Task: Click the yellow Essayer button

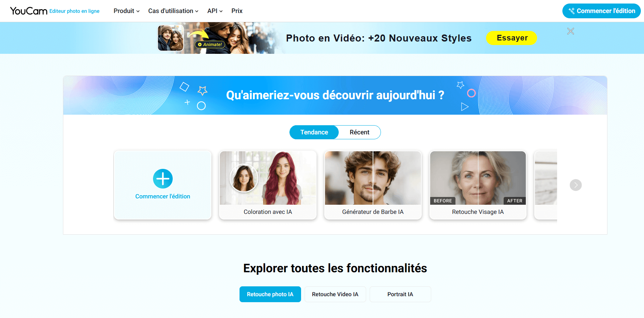Action: tap(512, 38)
